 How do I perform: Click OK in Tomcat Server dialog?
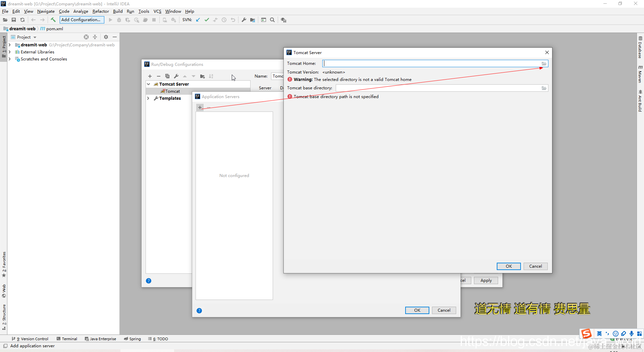[509, 266]
